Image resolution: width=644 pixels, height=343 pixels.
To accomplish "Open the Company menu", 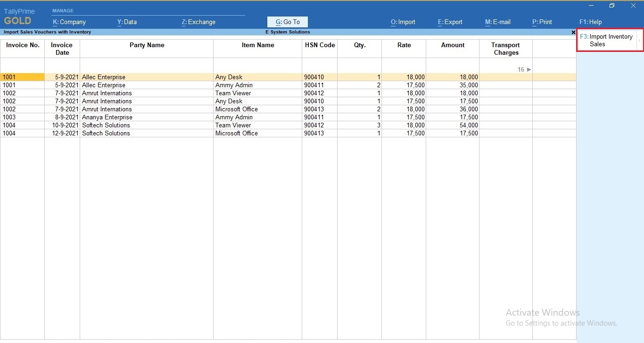I will click(69, 22).
